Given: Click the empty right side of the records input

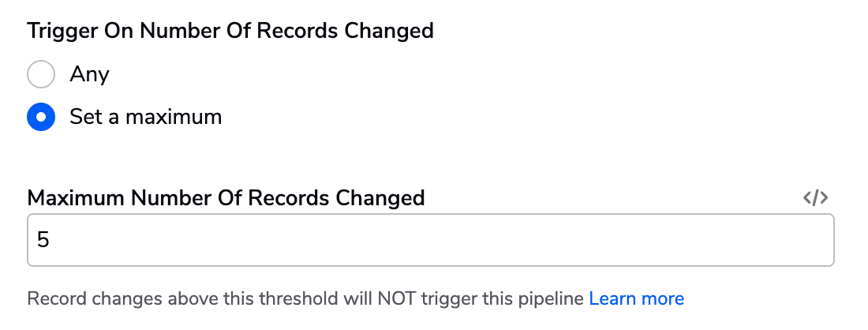Looking at the screenshot, I should click(609, 240).
